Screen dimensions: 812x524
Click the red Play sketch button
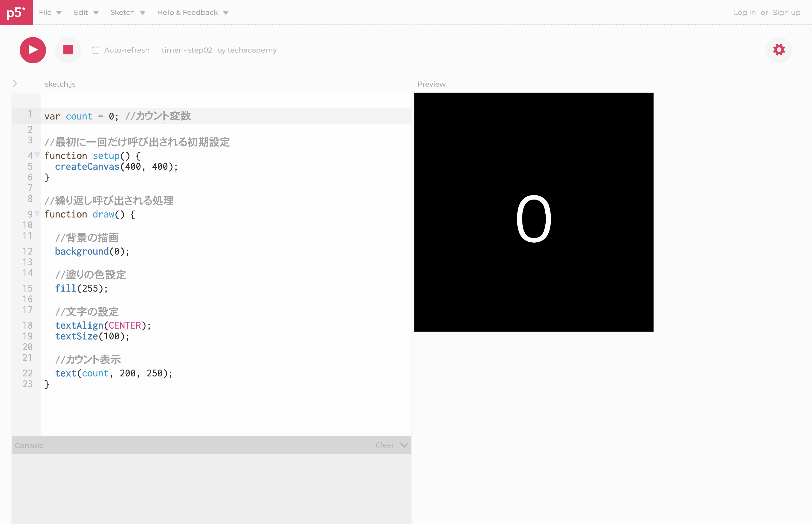coord(33,50)
